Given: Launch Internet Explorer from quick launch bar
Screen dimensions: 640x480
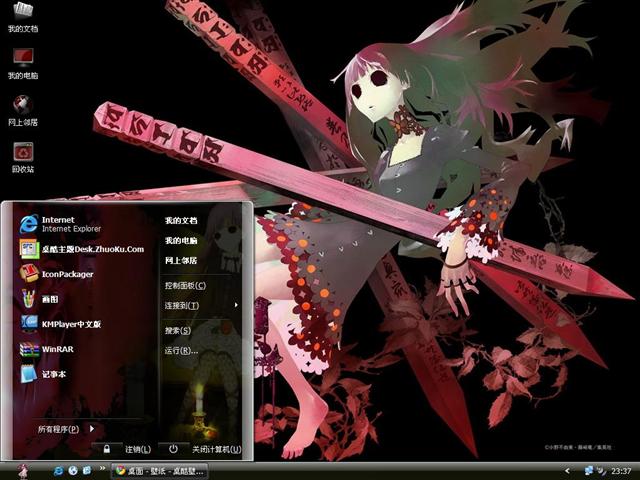Looking at the screenshot, I should [x=58, y=471].
